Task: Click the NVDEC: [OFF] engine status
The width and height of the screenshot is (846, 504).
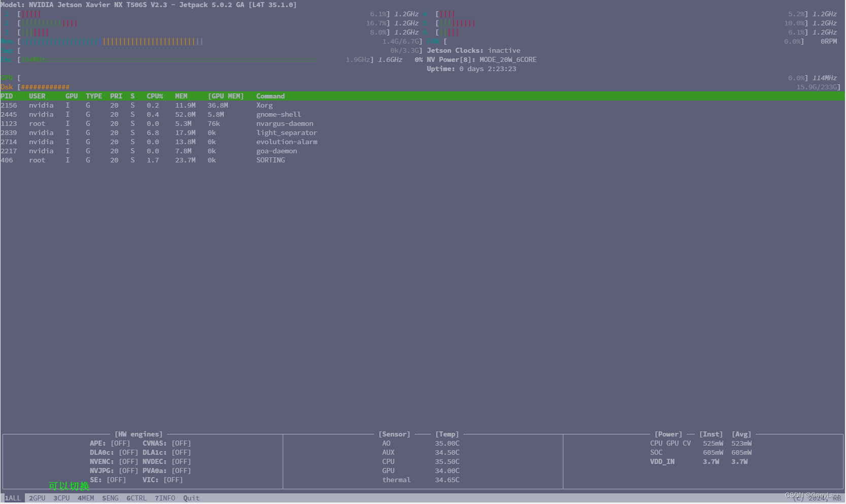Action: tap(167, 461)
